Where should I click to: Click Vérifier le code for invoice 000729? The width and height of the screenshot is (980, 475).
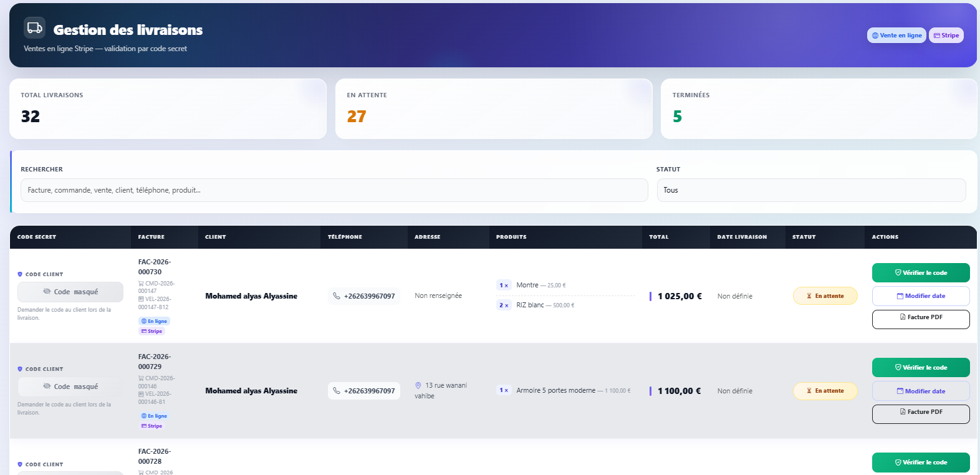pos(921,367)
